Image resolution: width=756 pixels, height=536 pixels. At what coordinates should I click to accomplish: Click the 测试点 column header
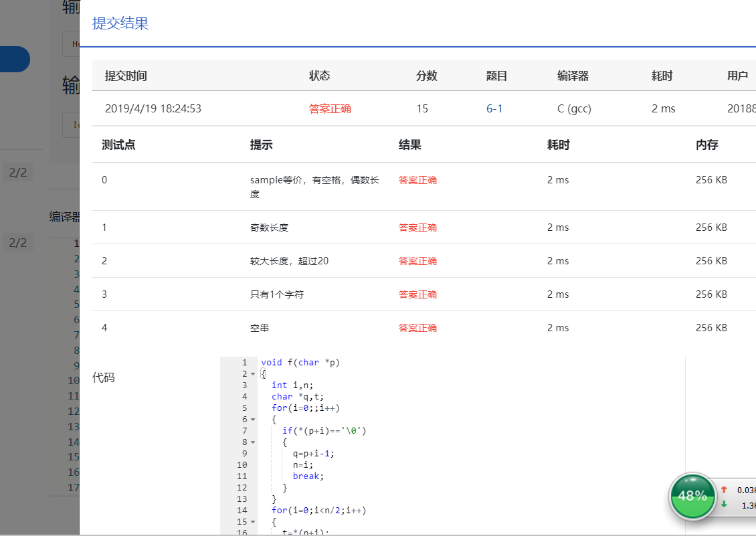point(118,145)
